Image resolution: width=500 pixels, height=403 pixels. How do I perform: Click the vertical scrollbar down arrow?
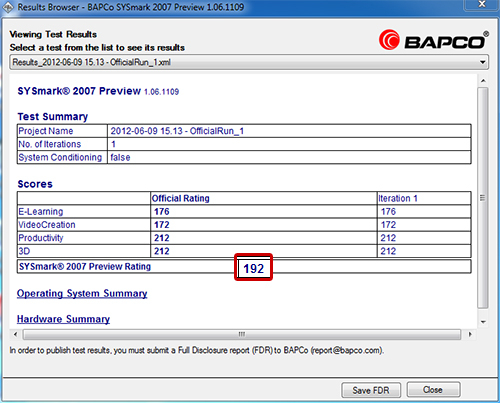483,322
